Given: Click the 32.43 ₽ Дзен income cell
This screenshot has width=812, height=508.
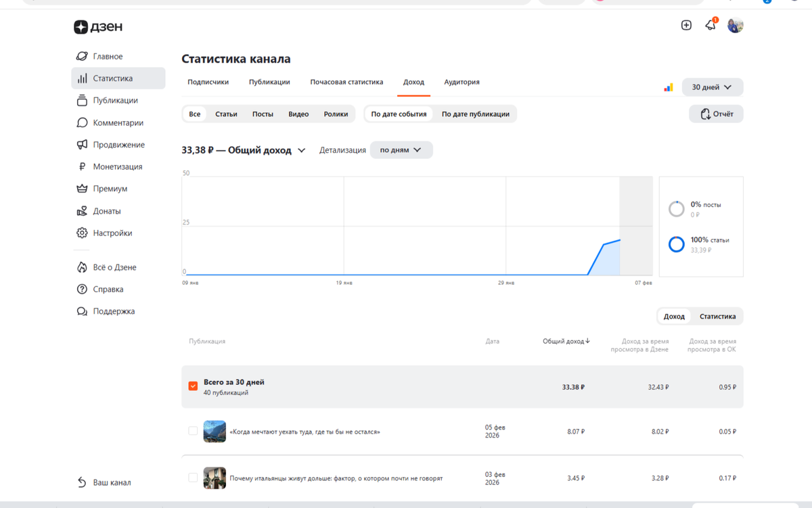Looking at the screenshot, I should 657,387.
